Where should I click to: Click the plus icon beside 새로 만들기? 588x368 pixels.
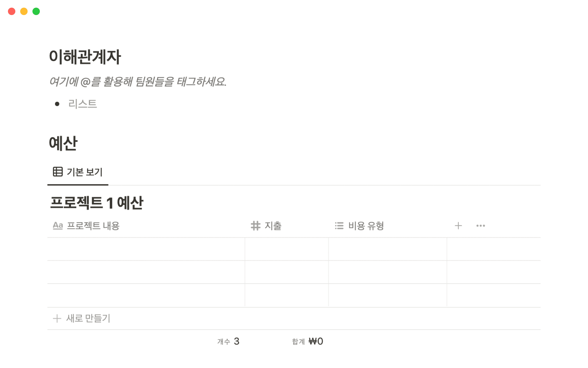[57, 318]
